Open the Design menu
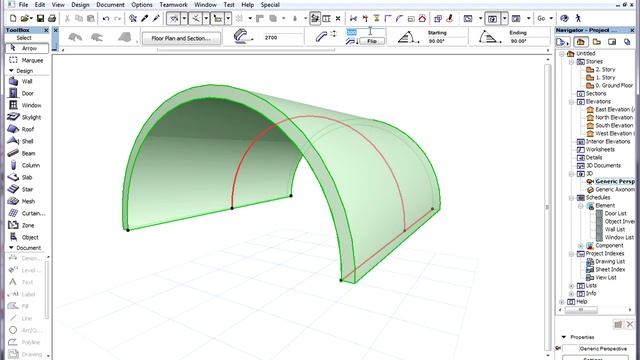 click(x=80, y=5)
